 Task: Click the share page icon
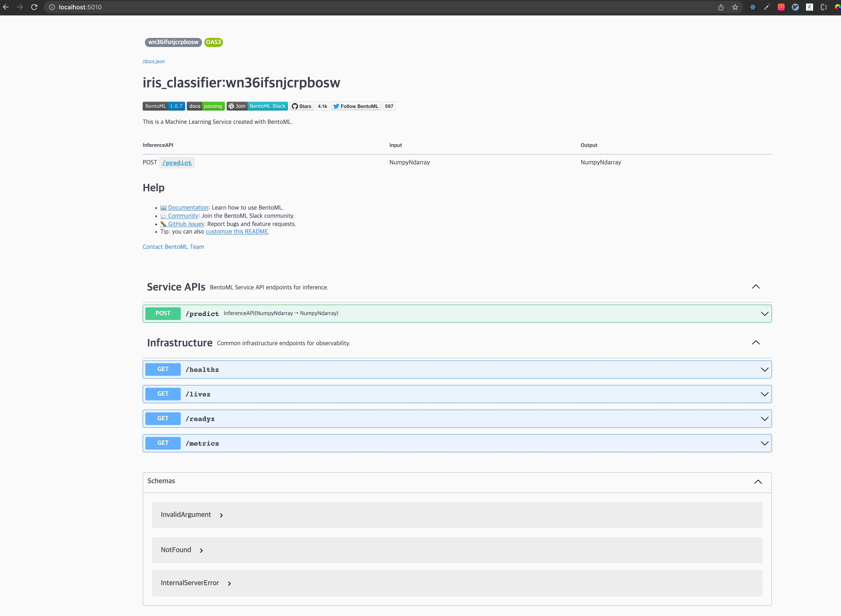point(721,7)
